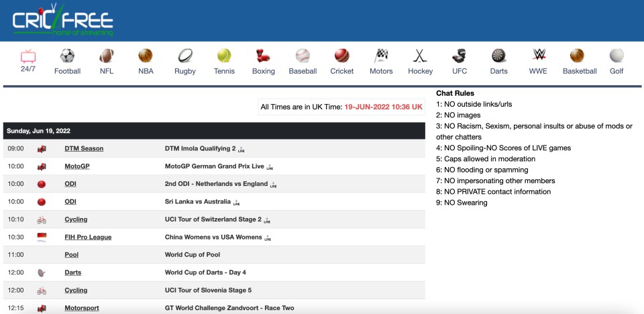644x314 pixels.
Task: Click dartboard icon in World Cup of Darts row
Action: [x=42, y=272]
